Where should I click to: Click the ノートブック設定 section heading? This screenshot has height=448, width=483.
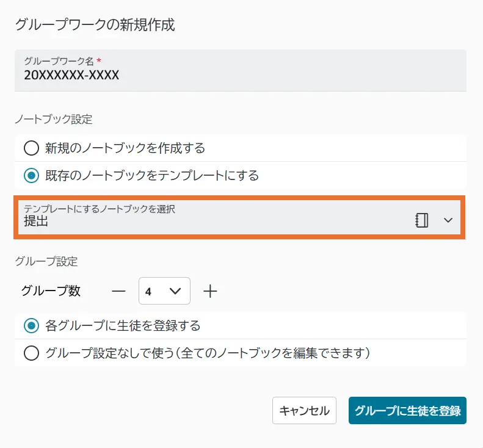point(54,119)
